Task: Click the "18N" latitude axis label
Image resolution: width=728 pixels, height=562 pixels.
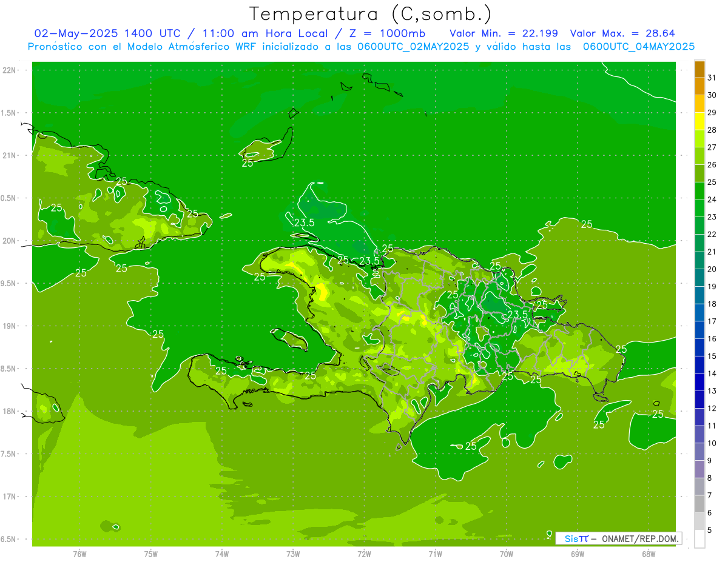Action: tap(10, 412)
